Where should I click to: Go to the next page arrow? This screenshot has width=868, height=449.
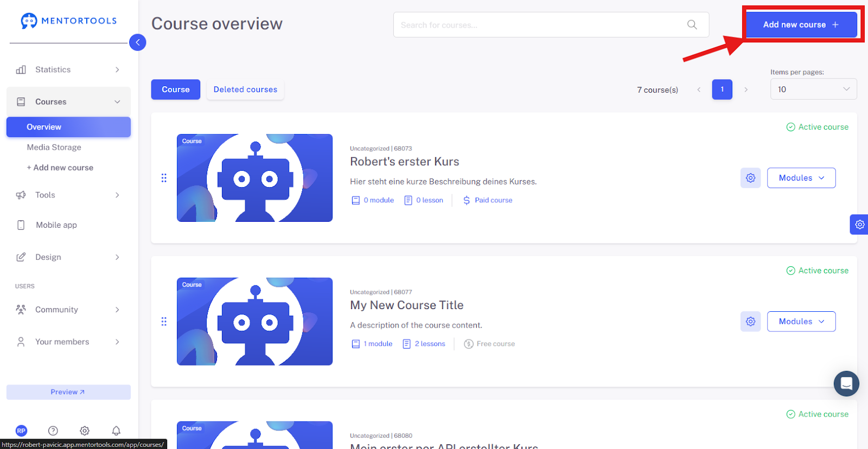point(746,90)
